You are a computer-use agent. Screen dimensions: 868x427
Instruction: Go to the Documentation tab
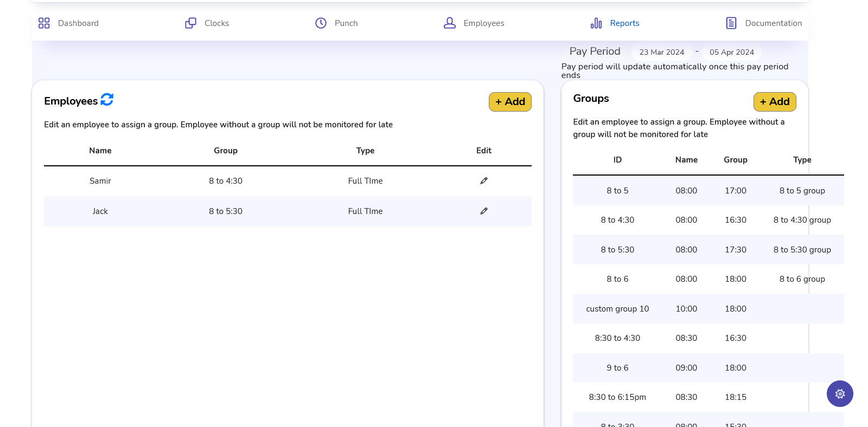[773, 23]
